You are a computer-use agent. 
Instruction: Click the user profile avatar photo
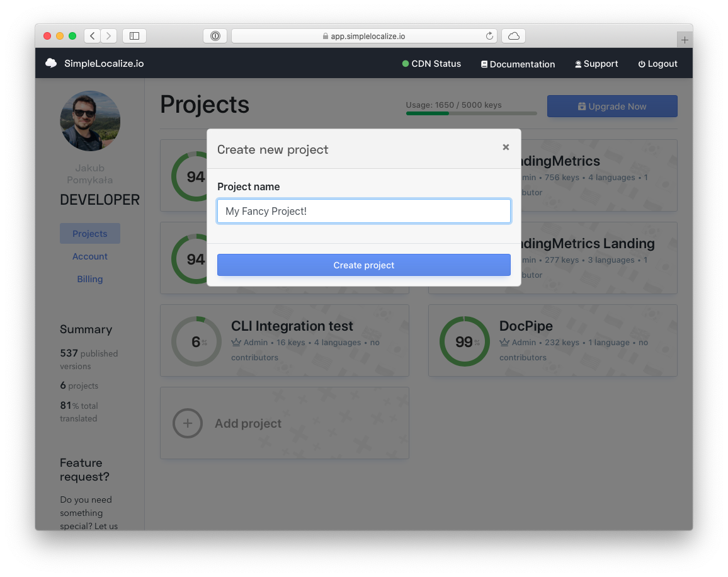[90, 121]
